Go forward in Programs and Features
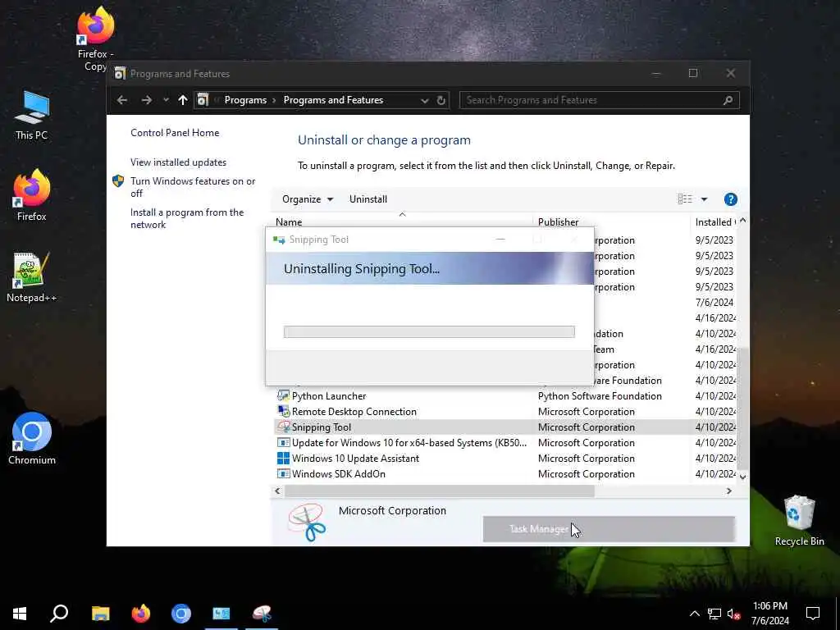 coord(146,100)
